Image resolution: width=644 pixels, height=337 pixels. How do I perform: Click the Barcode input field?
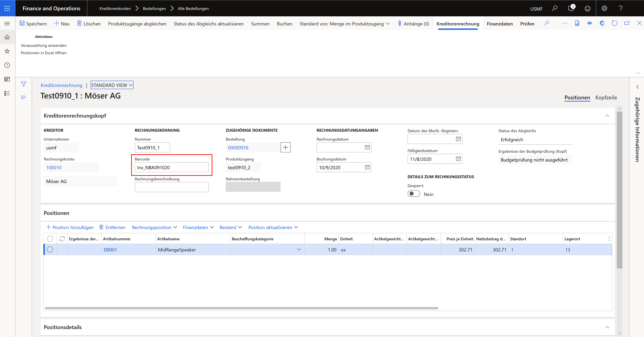tap(171, 167)
